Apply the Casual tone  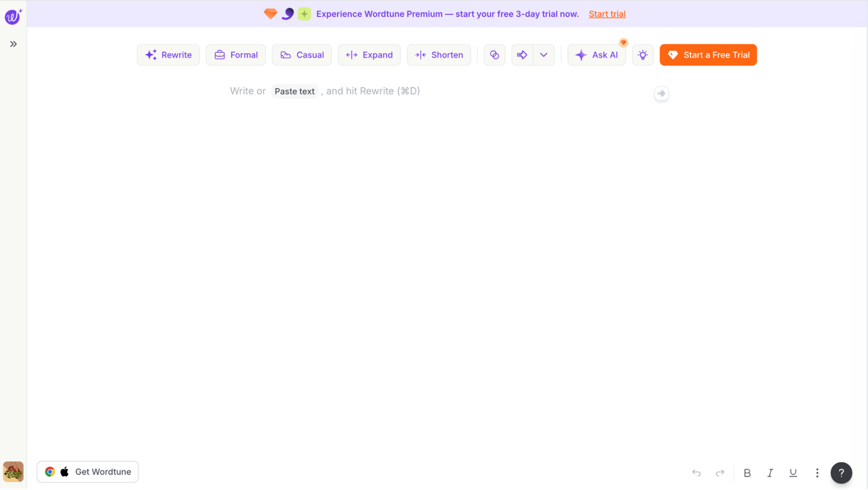302,55
